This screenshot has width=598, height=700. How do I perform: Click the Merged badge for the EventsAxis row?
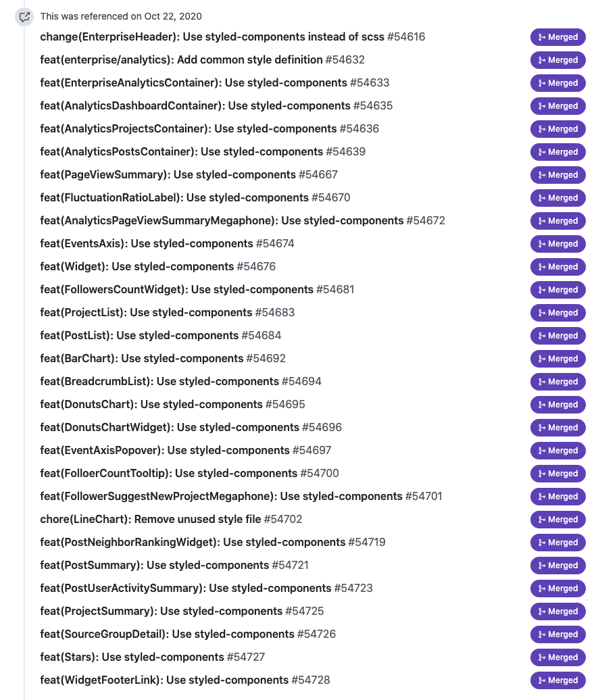click(x=557, y=244)
